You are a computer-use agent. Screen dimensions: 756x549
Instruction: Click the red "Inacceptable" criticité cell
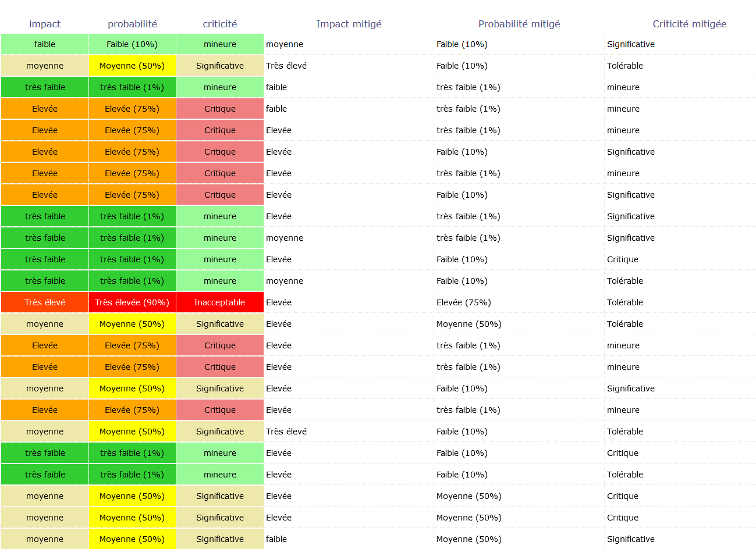click(220, 302)
